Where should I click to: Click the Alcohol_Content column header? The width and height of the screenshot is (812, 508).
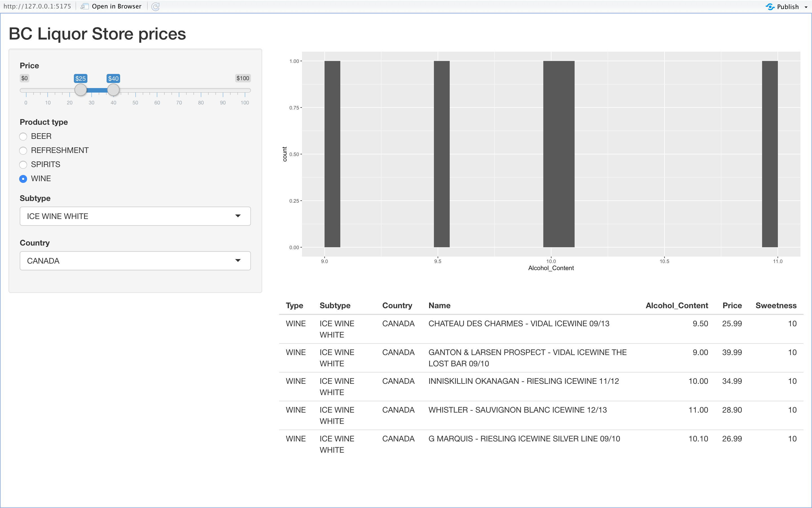(677, 305)
